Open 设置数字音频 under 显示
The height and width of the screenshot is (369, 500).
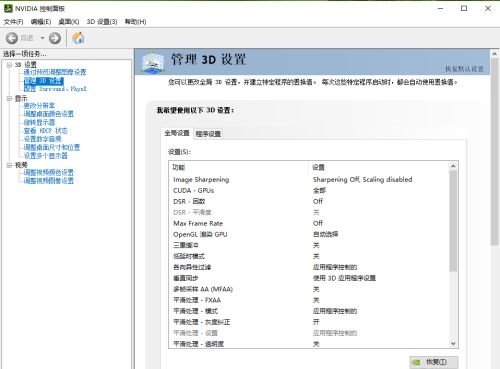click(x=42, y=139)
